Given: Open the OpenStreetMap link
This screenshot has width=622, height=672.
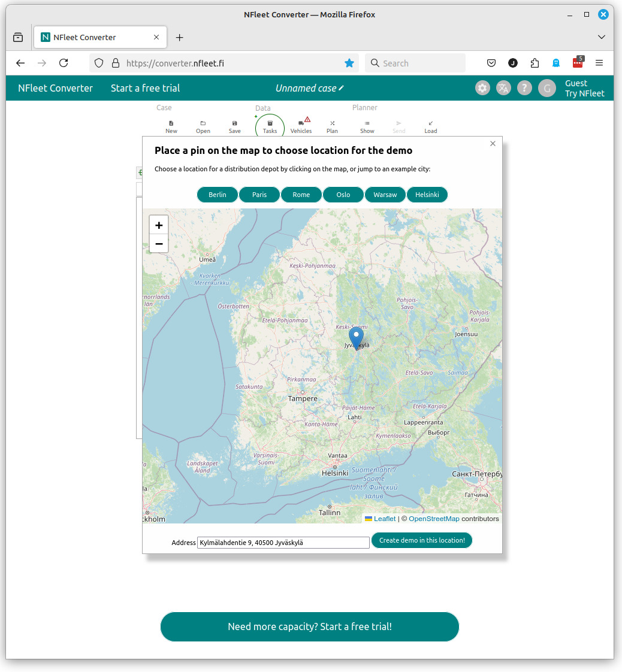Looking at the screenshot, I should pyautogui.click(x=434, y=519).
